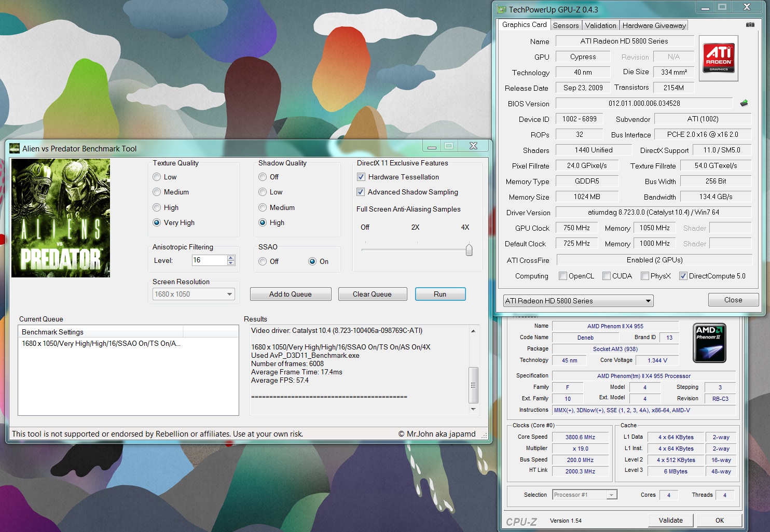Switch to the Validation tab
This screenshot has width=770, height=532.
(x=600, y=25)
